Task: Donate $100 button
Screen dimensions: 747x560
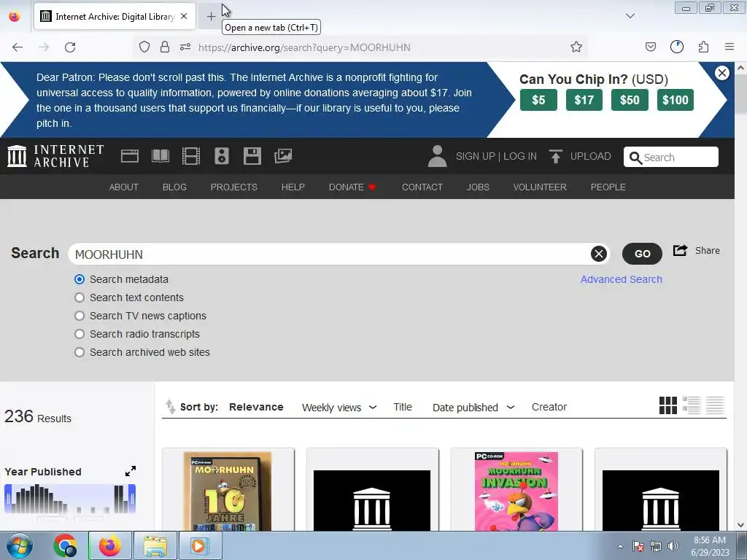Action: point(676,100)
